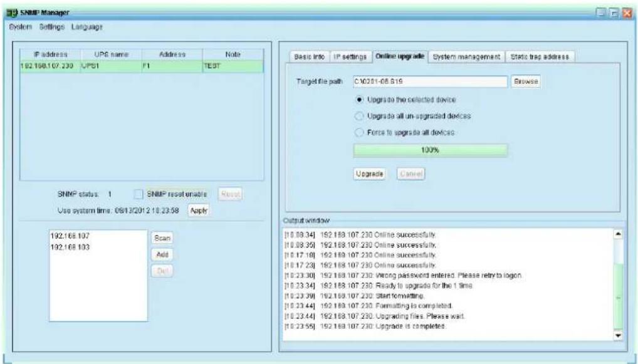Click the Add button
Screen dimensions: 638x364
(x=162, y=254)
